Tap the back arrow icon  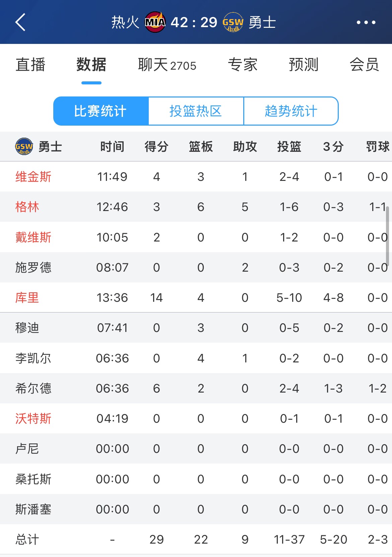(20, 22)
